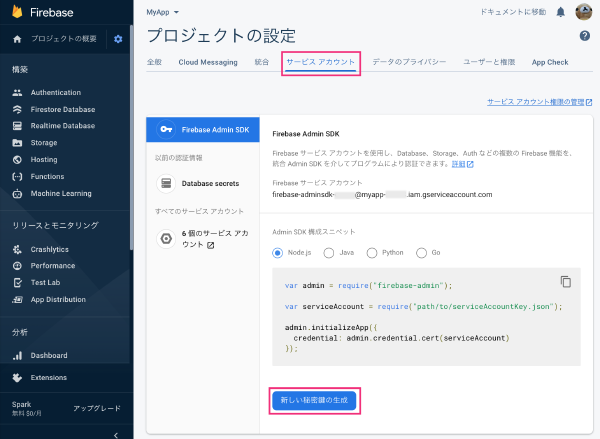Image resolution: width=600 pixels, height=439 pixels.
Task: Open Machine Learning in the sidebar
Action: [x=61, y=193]
